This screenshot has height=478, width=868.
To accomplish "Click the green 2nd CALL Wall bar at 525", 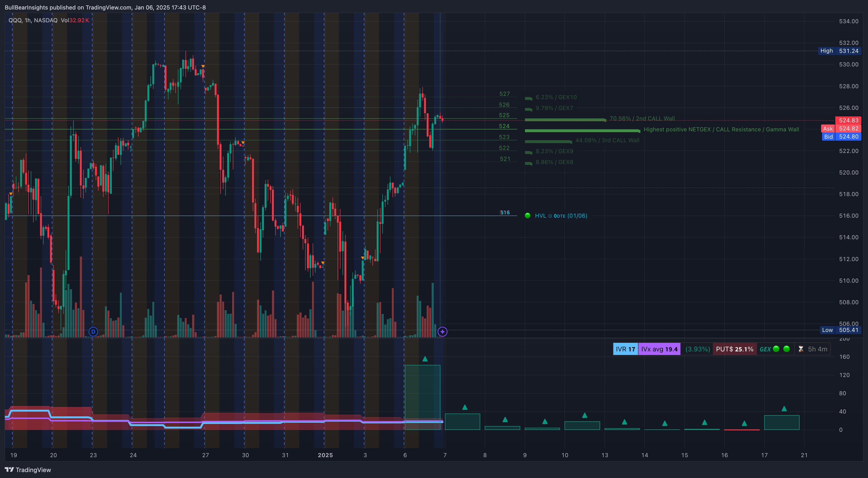I will (x=565, y=120).
